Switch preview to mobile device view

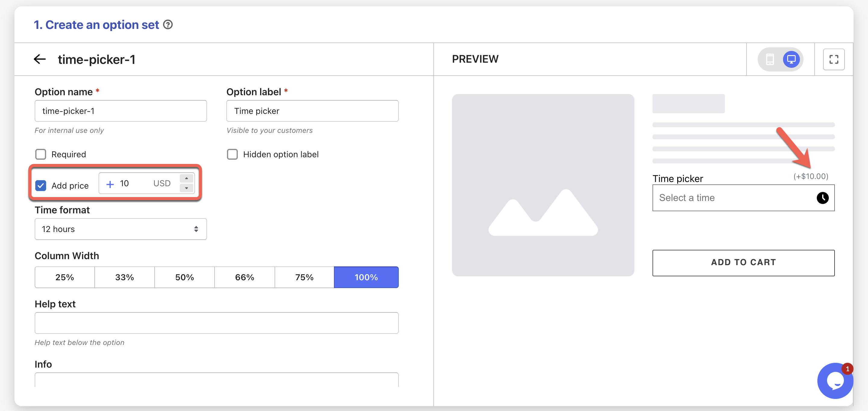[x=770, y=59]
